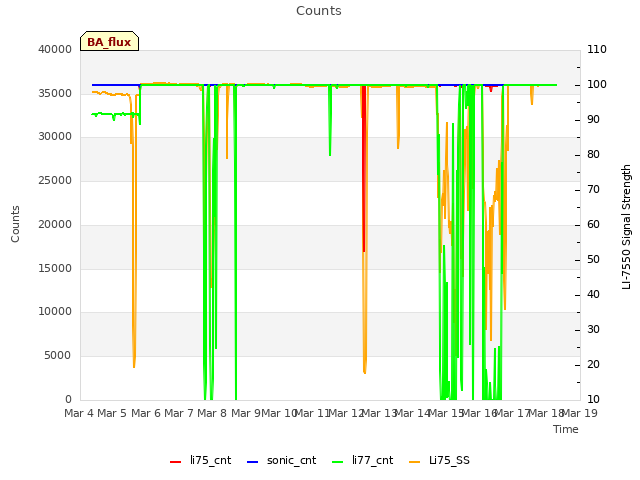Click the 25000 tick on left axis
The image size is (640, 480).
(x=55, y=180)
